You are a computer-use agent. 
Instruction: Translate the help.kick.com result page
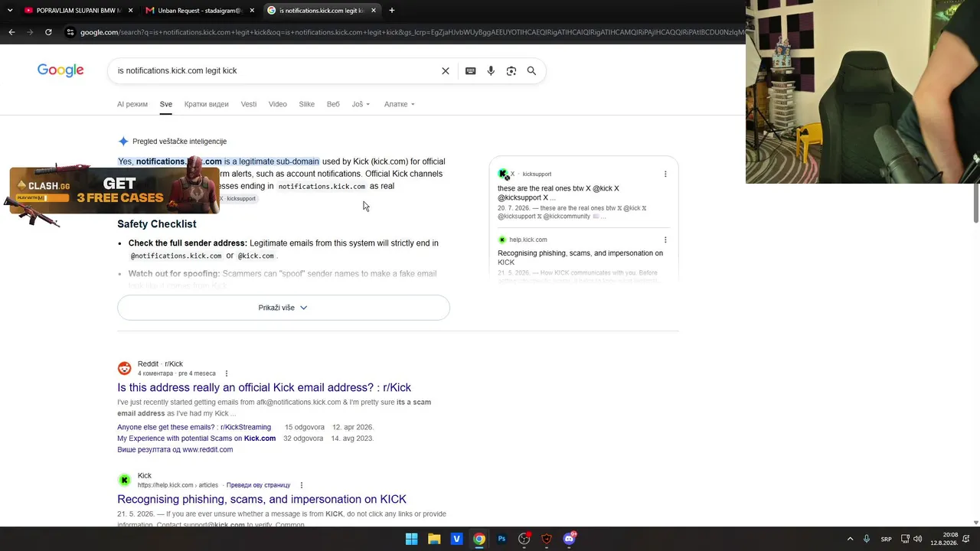(x=258, y=485)
